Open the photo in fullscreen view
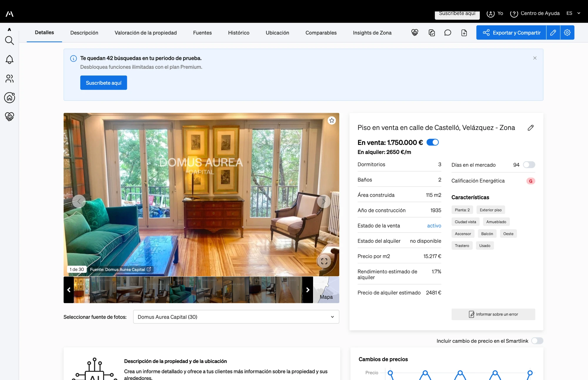588x380 pixels. pyautogui.click(x=324, y=261)
